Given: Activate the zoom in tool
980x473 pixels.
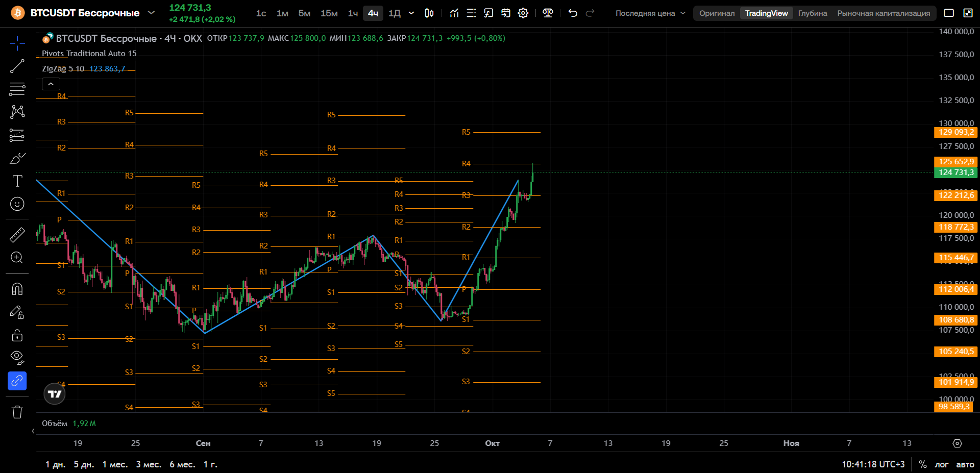Looking at the screenshot, I should pyautogui.click(x=17, y=258).
